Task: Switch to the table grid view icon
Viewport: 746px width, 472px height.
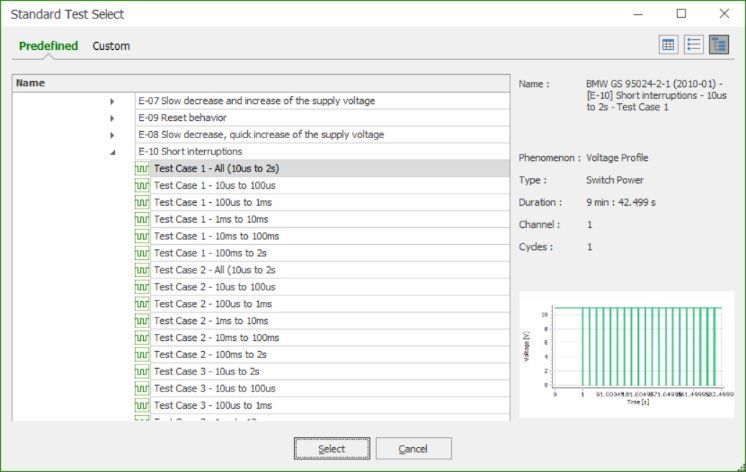Action: (x=669, y=45)
